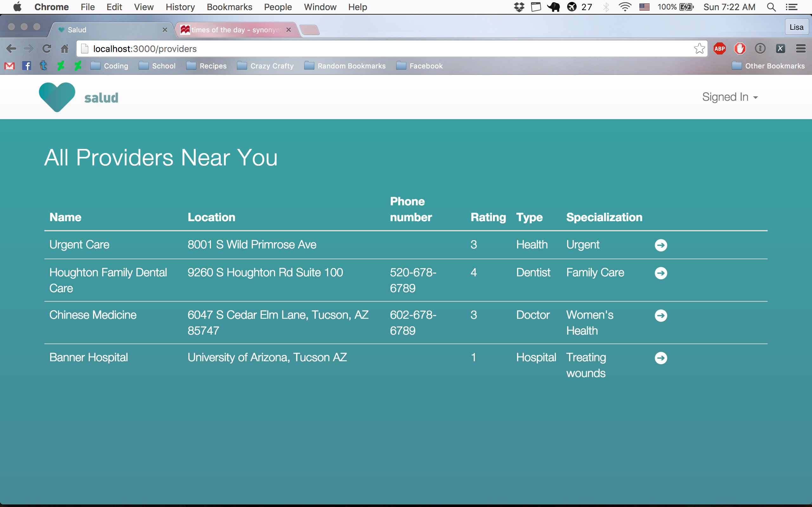Click arrow icon beside Chinese Medicine row
Viewport: 812px width, 507px height.
point(661,316)
